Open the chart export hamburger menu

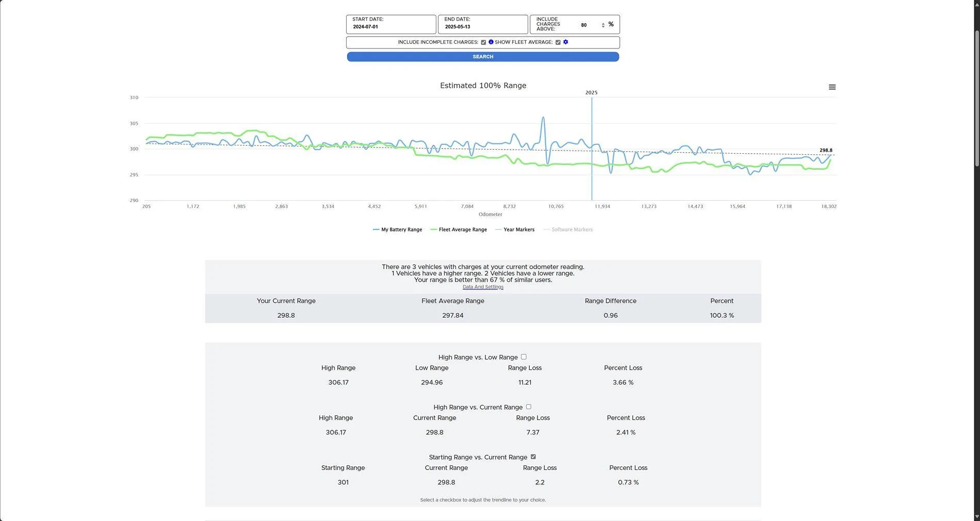click(832, 87)
